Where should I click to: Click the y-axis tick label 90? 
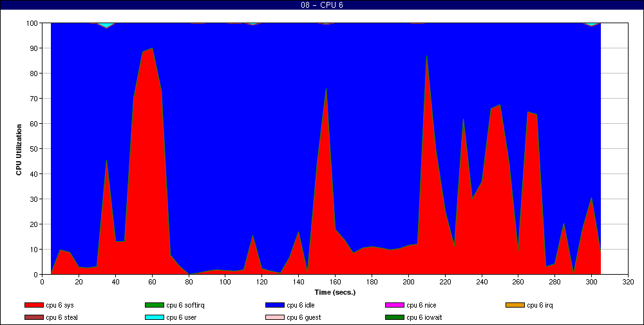35,48
